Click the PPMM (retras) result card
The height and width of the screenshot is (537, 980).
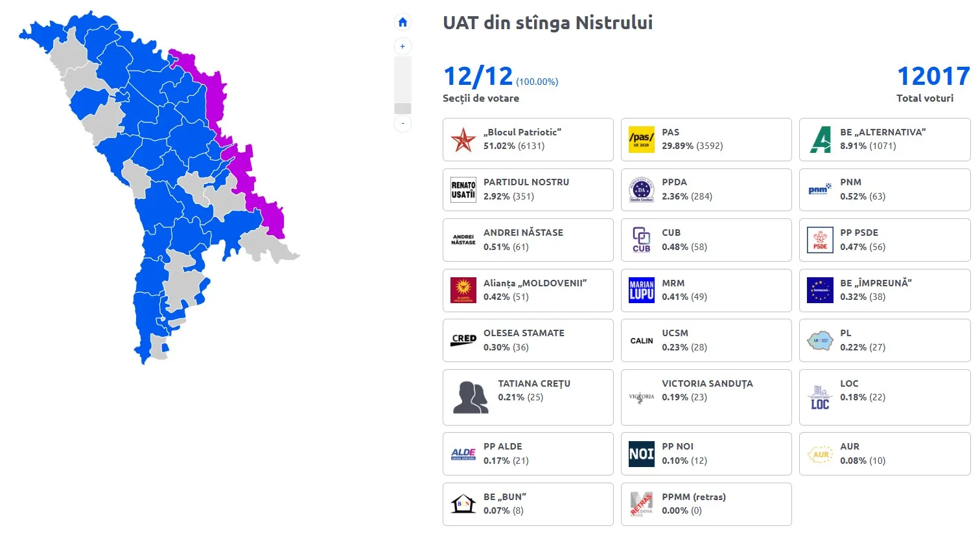tap(706, 504)
